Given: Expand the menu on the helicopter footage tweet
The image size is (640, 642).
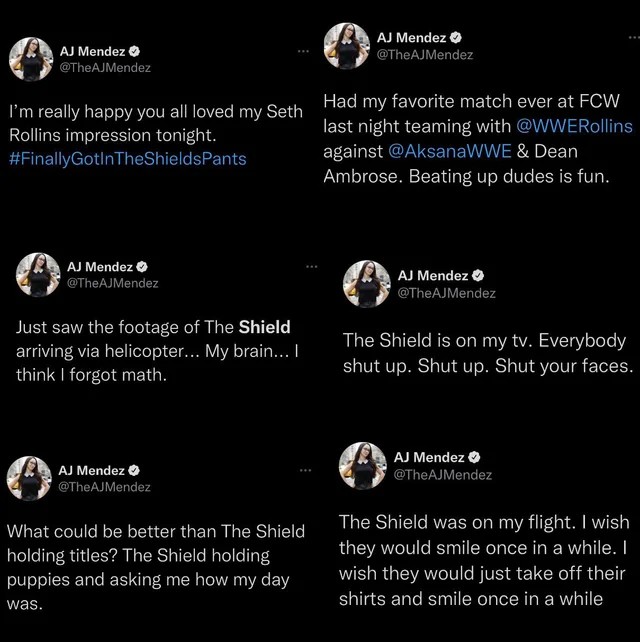Looking at the screenshot, I should tap(311, 266).
